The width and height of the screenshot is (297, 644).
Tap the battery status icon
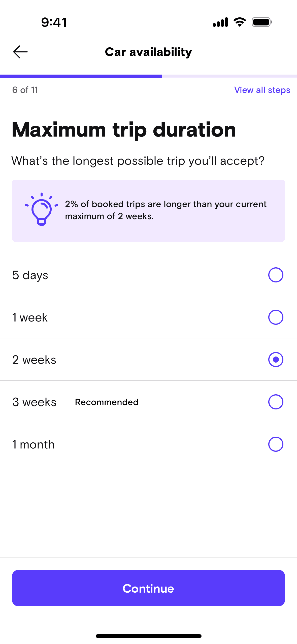coord(262,22)
